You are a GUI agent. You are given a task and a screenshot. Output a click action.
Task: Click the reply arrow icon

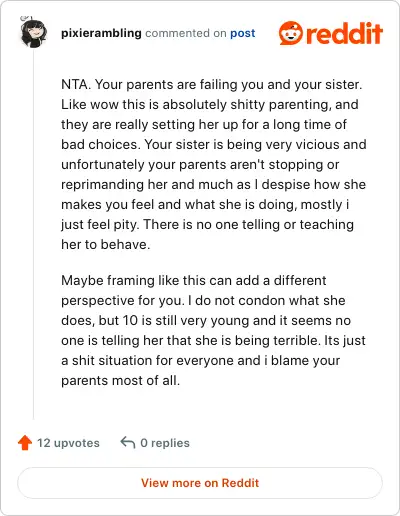point(128,443)
